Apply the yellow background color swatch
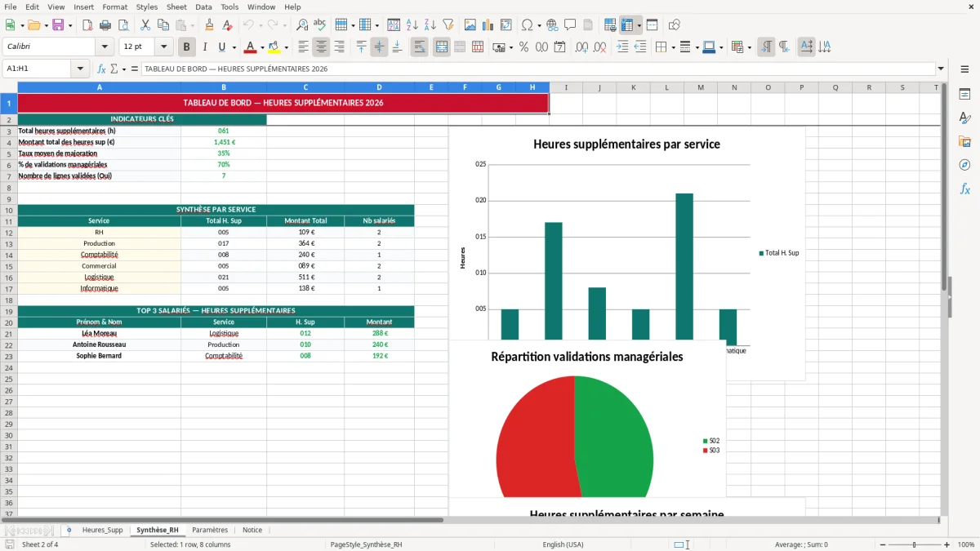This screenshot has width=980, height=551. [x=274, y=47]
